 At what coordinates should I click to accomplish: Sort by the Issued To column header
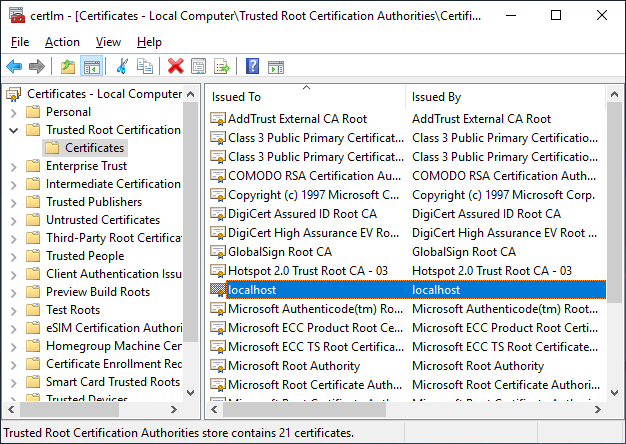point(305,97)
